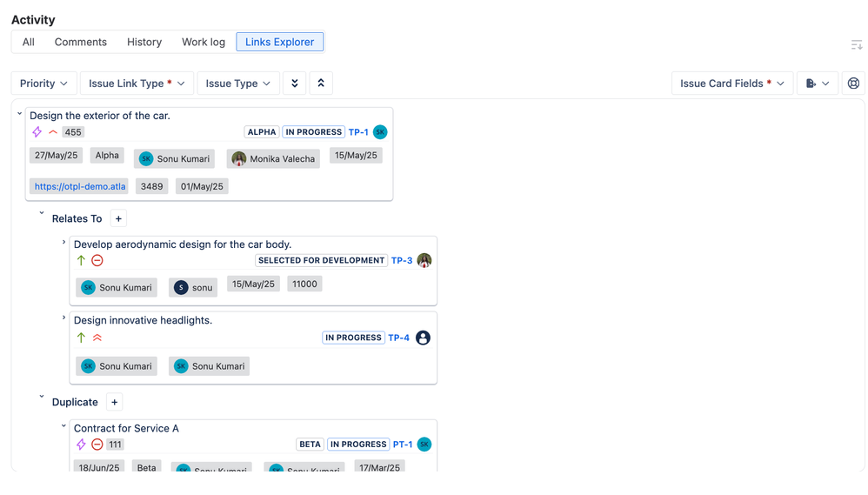Click the 3489 value chip
868x495 pixels.
pyautogui.click(x=151, y=186)
